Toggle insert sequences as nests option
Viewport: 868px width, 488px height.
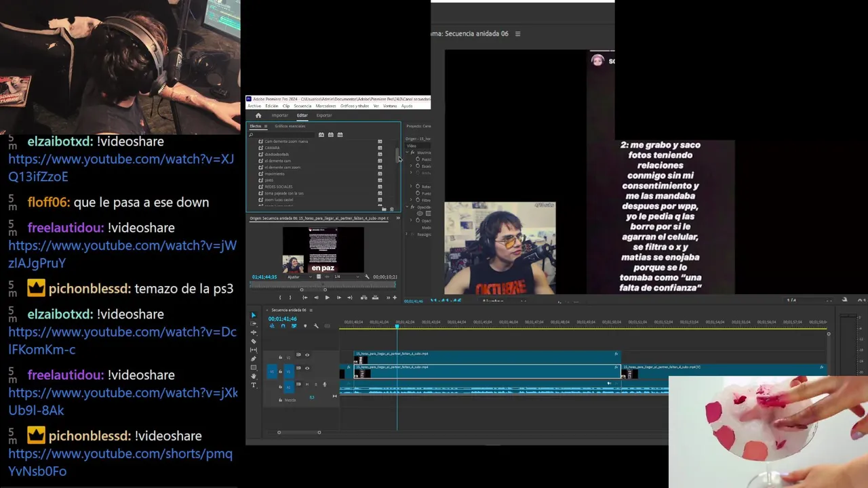click(x=272, y=326)
